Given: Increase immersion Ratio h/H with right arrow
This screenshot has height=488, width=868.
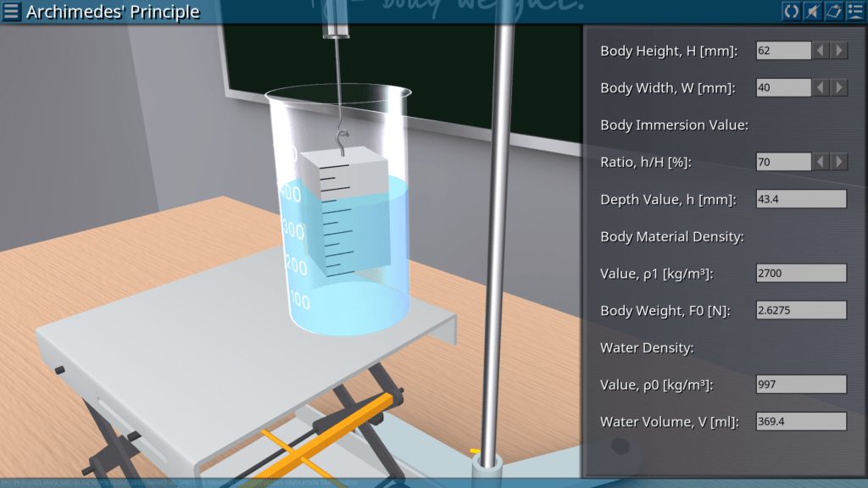Looking at the screenshot, I should (839, 162).
